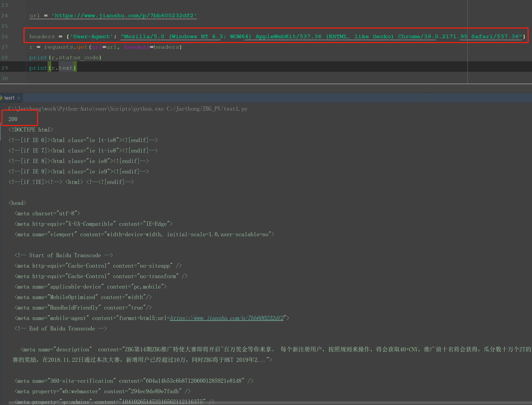The width and height of the screenshot is (532, 405).
Task: Click the splitter between editor and console
Action: (x=265, y=88)
